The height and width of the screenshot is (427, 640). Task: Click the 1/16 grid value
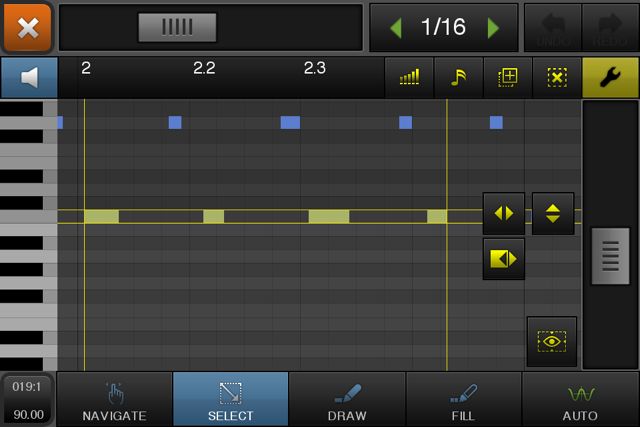click(x=443, y=27)
